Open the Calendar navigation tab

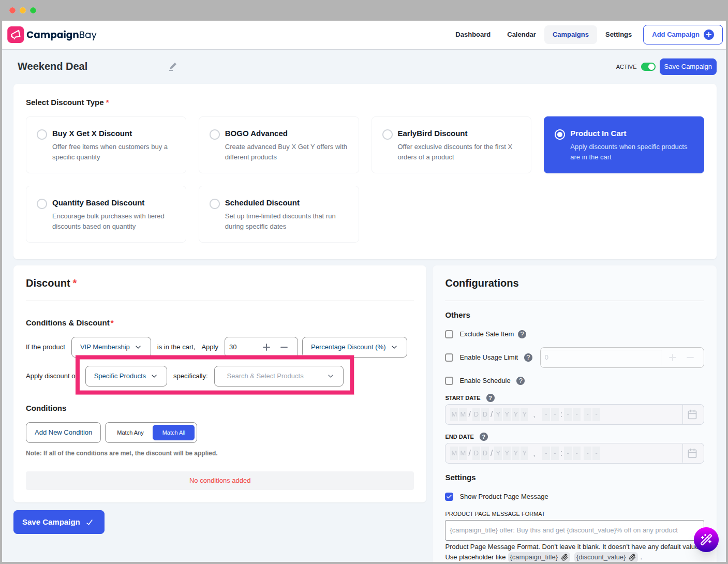(521, 35)
